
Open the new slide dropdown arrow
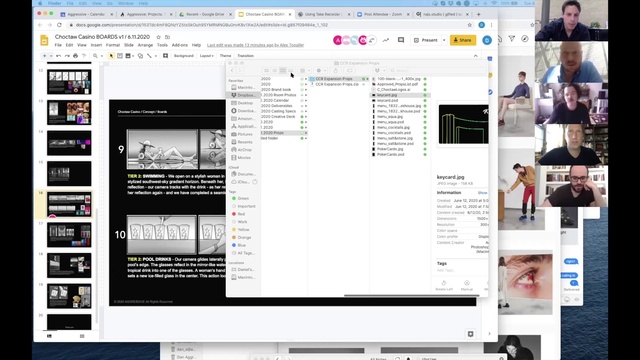(51, 56)
